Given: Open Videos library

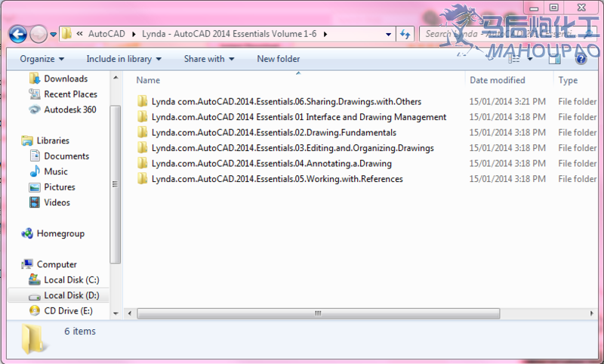Looking at the screenshot, I should click(x=57, y=202).
